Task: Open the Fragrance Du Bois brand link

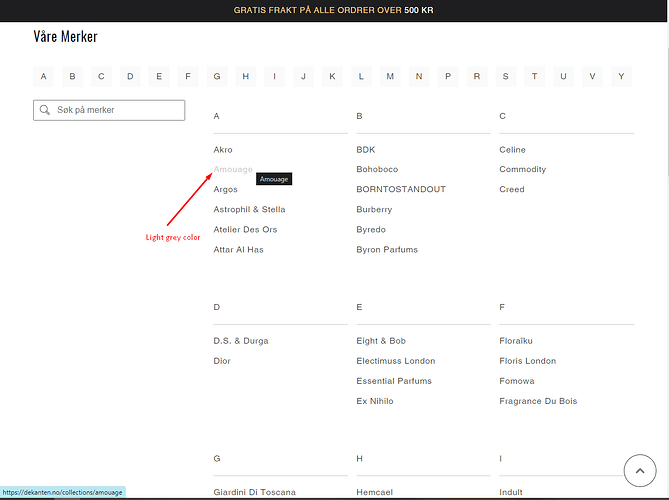Action: (x=538, y=401)
